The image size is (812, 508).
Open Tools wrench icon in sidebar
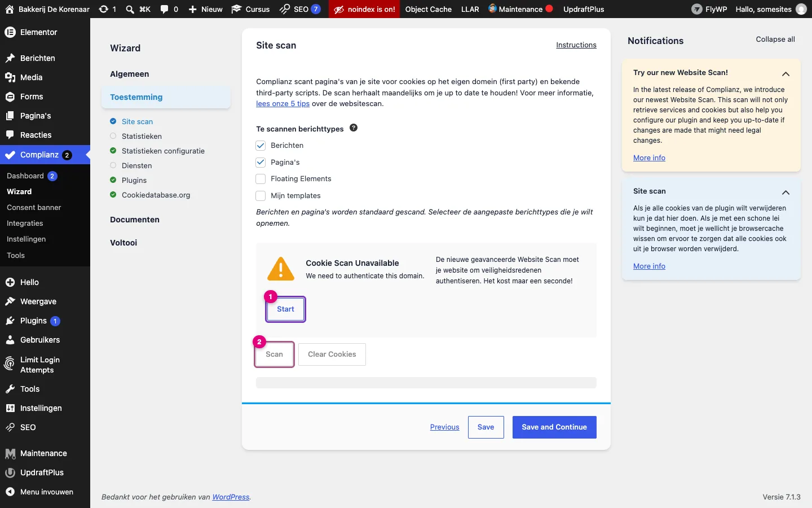point(10,389)
